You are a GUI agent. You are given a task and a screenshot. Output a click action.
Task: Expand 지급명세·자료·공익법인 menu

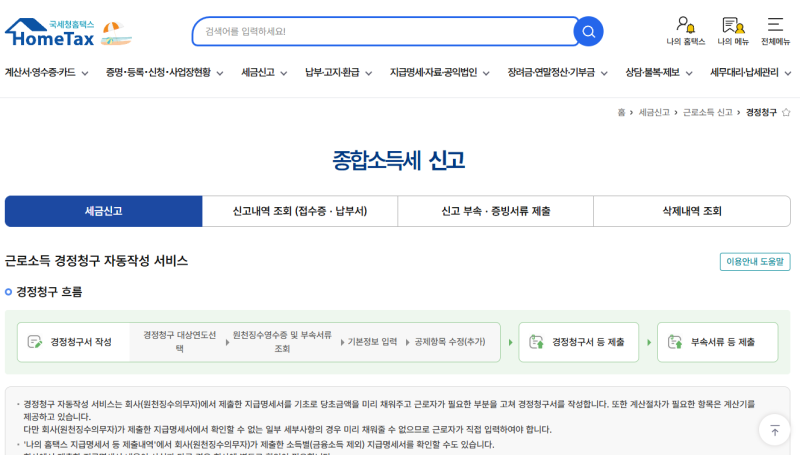[440, 73]
